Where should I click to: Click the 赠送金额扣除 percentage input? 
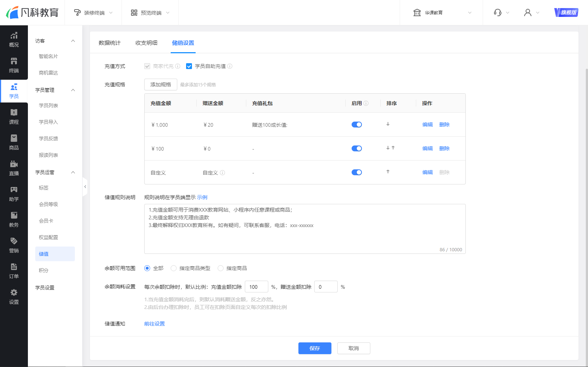(x=326, y=287)
